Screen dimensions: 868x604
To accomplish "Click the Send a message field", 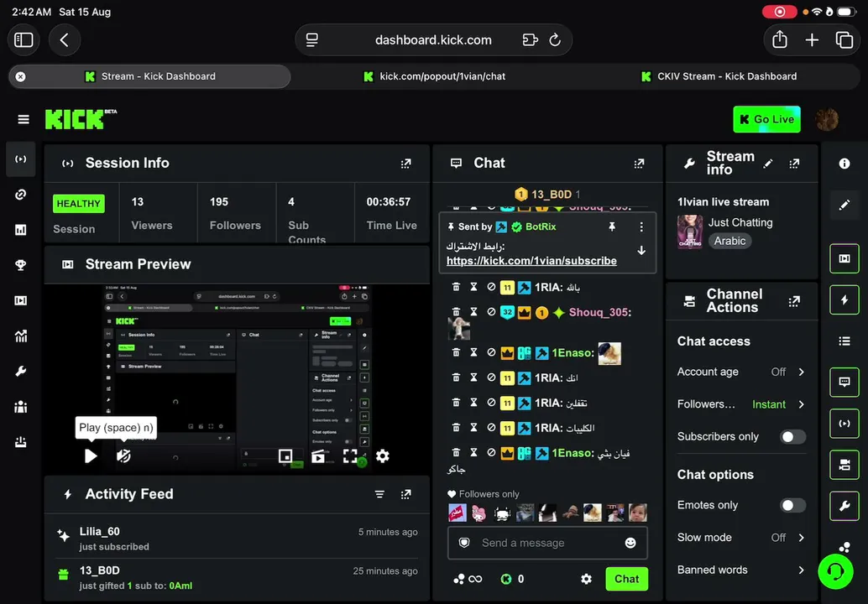I will pos(547,543).
